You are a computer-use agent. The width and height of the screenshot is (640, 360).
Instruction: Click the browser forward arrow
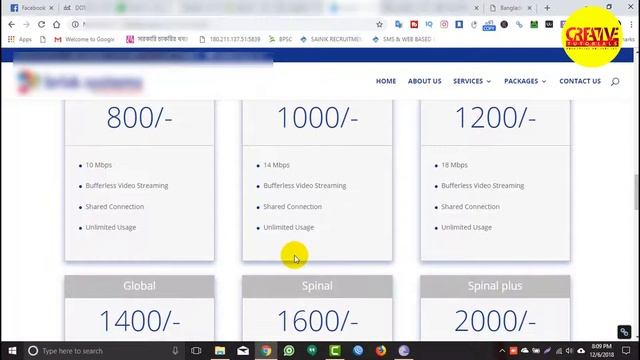click(27, 24)
